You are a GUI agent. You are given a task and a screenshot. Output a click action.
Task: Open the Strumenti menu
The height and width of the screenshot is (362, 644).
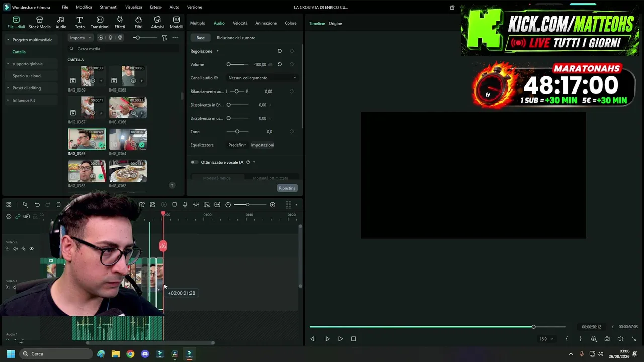tap(109, 7)
